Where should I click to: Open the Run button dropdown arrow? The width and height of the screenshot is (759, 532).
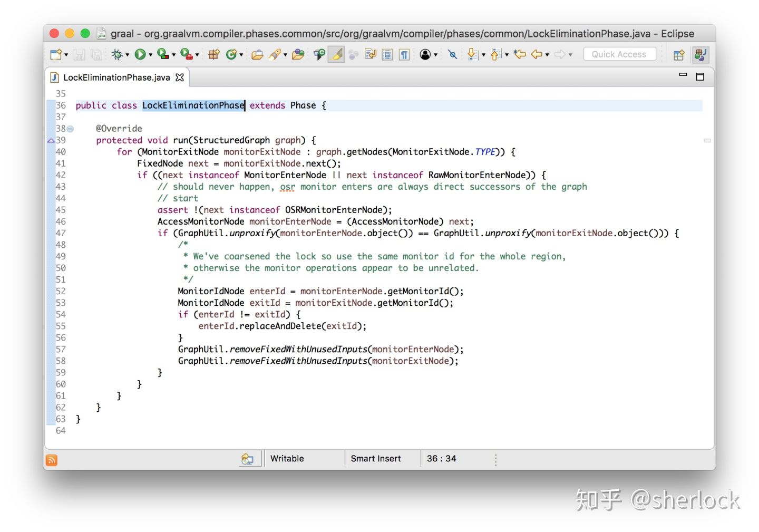point(150,55)
